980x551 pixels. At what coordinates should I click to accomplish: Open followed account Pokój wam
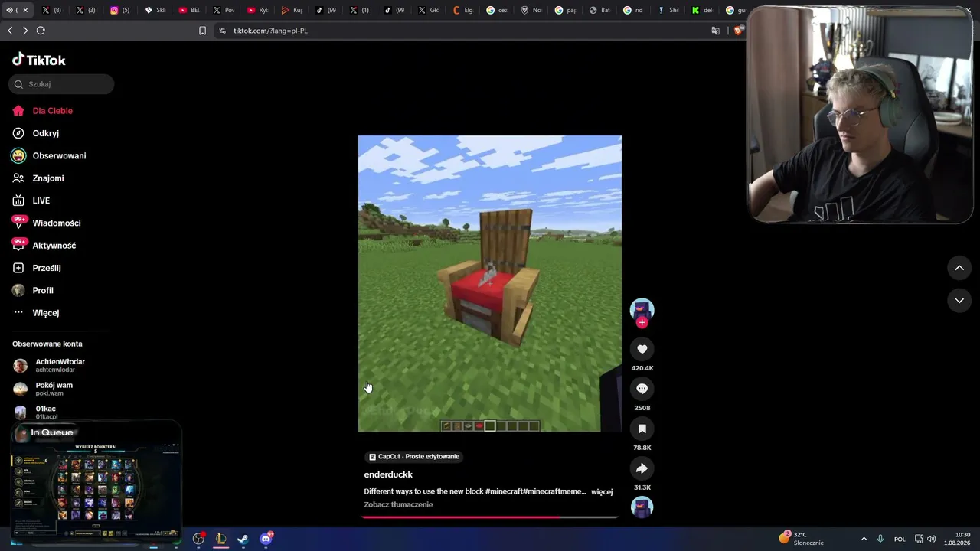[x=54, y=389]
